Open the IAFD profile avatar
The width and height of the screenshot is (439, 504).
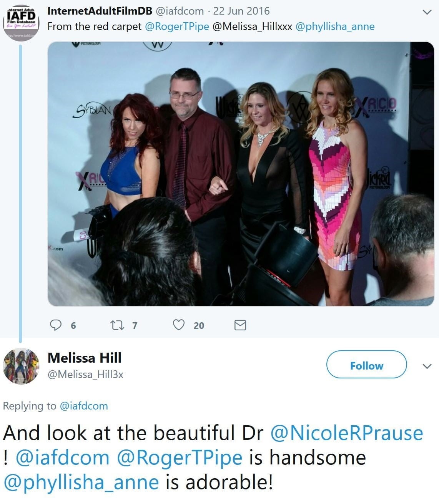[22, 22]
